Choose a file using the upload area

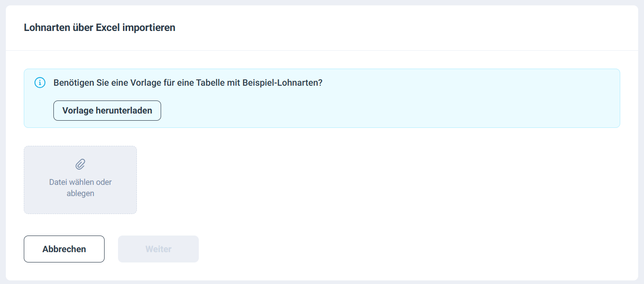tap(80, 179)
